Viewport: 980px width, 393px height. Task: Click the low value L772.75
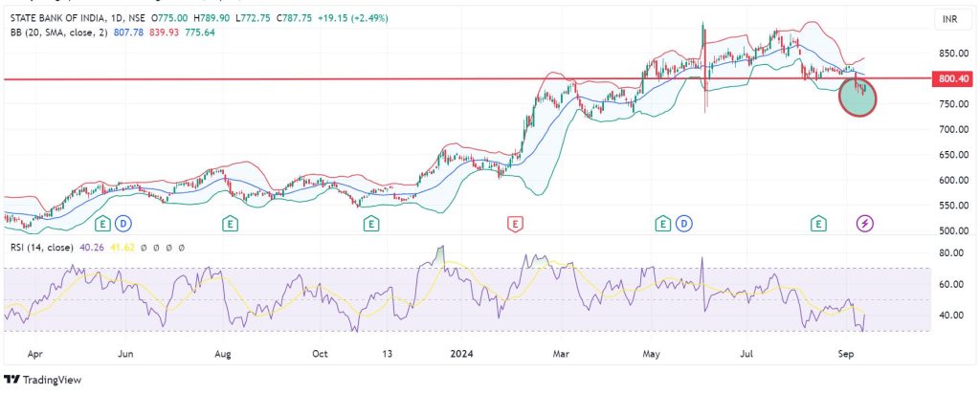(x=253, y=19)
